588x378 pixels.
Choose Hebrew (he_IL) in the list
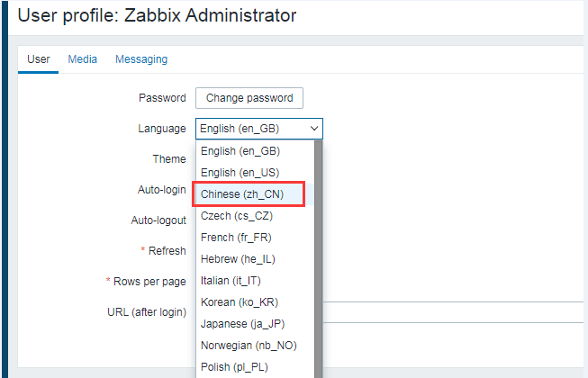coord(238,259)
